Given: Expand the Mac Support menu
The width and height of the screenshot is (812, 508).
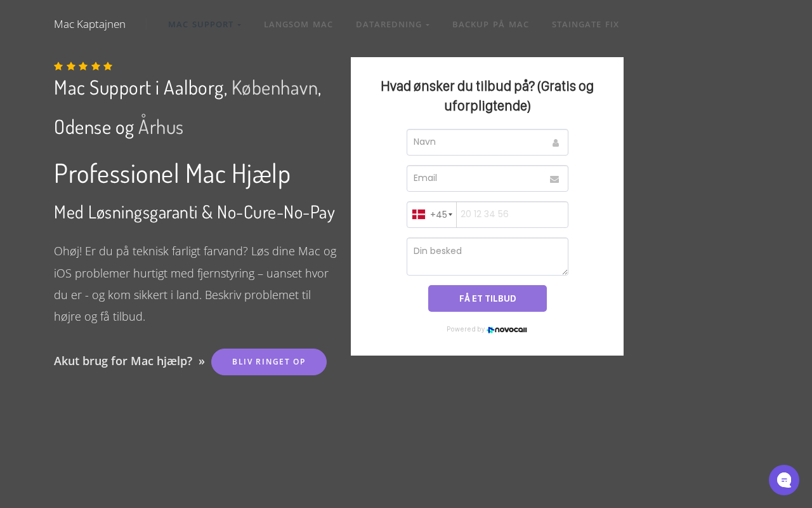Looking at the screenshot, I should [204, 25].
